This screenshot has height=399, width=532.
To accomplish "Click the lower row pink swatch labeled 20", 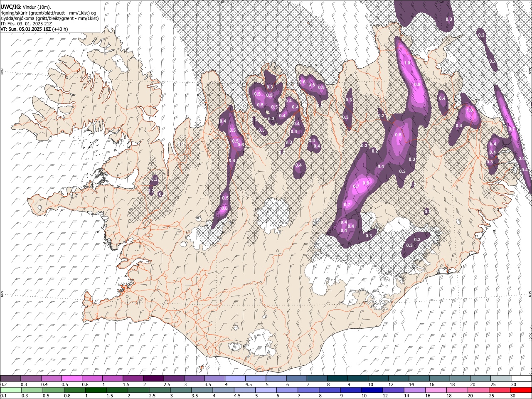I will click(x=478, y=390).
